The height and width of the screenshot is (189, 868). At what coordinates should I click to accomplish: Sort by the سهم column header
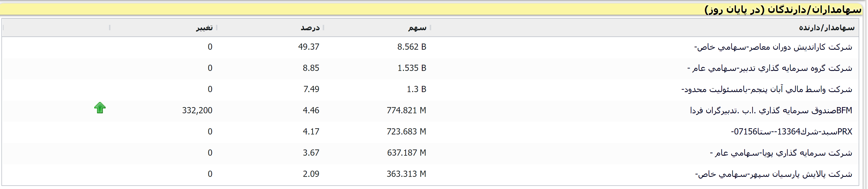pos(417,28)
